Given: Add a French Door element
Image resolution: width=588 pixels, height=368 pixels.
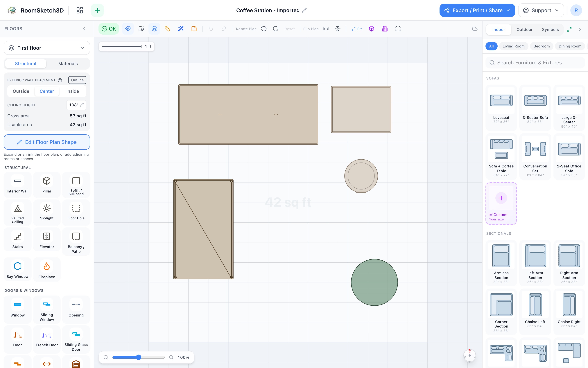Looking at the screenshot, I should pos(47,339).
